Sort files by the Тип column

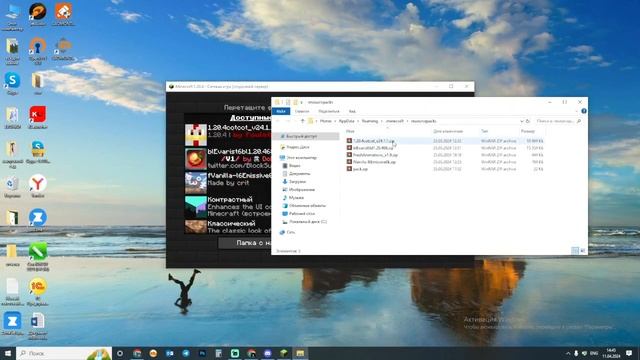pos(484,131)
